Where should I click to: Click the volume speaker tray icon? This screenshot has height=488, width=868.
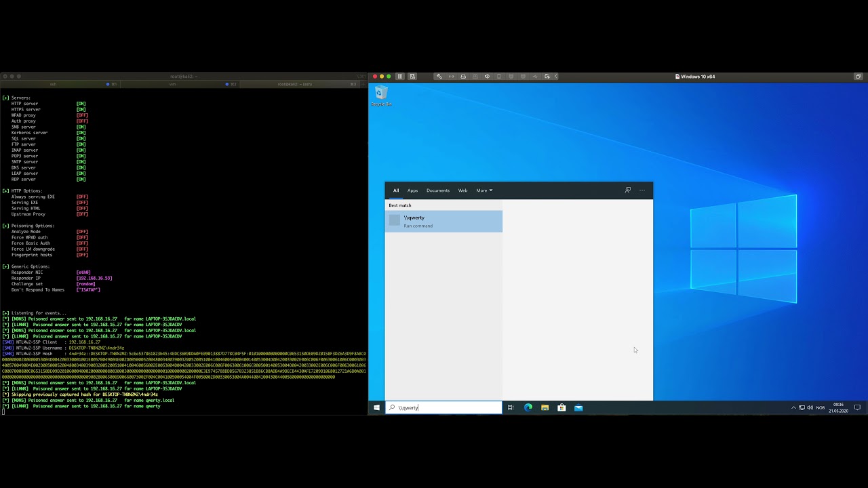pyautogui.click(x=810, y=407)
